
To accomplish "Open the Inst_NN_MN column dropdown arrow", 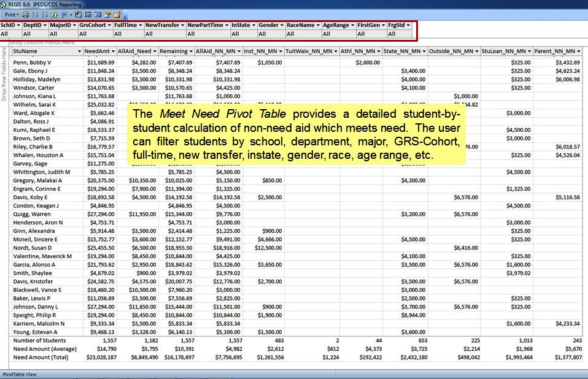I will pyautogui.click(x=280, y=51).
